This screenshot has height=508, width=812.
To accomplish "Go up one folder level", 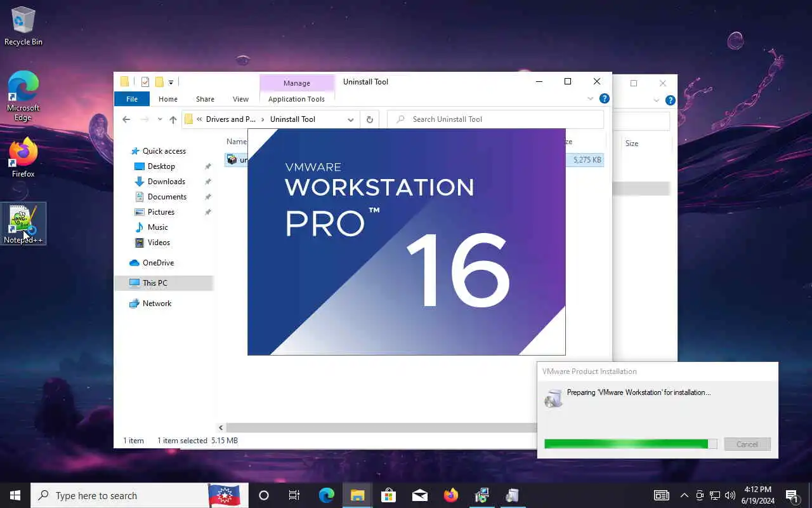I will pyautogui.click(x=173, y=119).
